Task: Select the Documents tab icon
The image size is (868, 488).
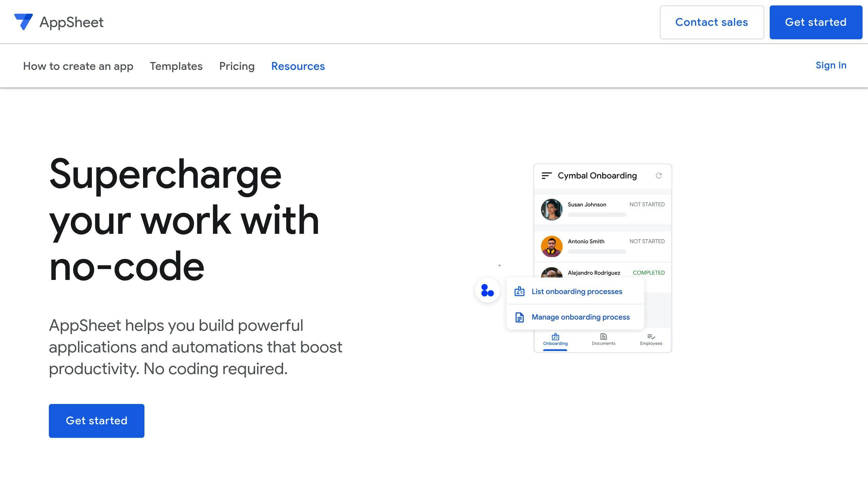Action: tap(603, 337)
